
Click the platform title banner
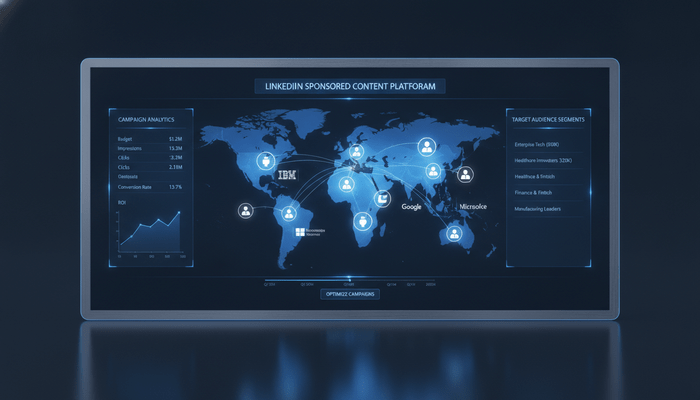350,86
